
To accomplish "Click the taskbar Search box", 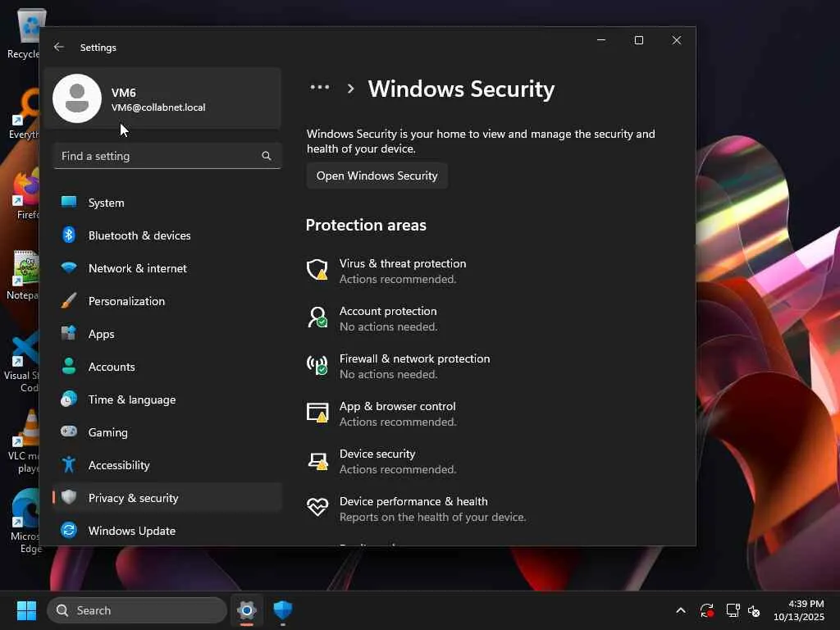I will point(137,610).
